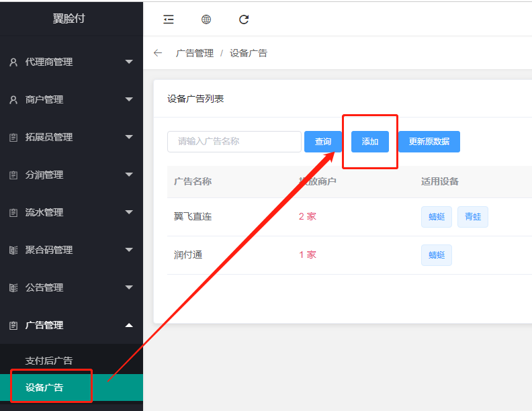This screenshot has width=532, height=411.
Task: Click the 代理商管理 user icon
Action: pos(13,62)
